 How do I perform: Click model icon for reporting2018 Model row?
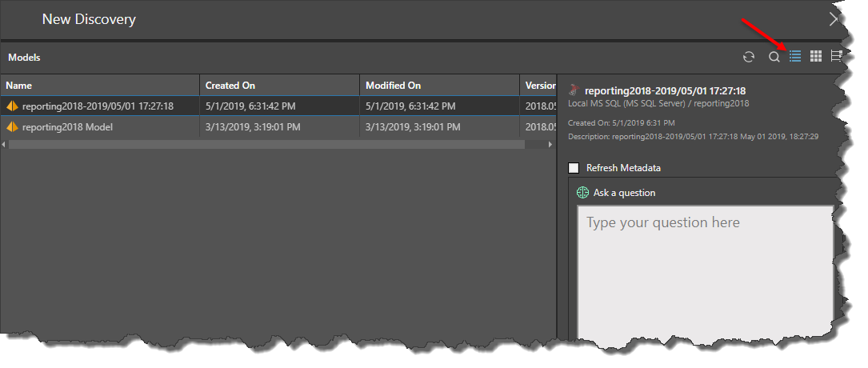click(x=12, y=126)
